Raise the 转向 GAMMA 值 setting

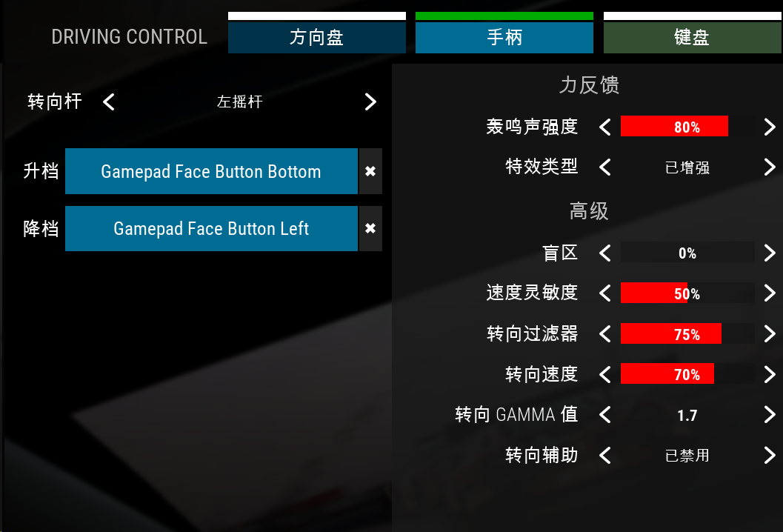(x=770, y=415)
